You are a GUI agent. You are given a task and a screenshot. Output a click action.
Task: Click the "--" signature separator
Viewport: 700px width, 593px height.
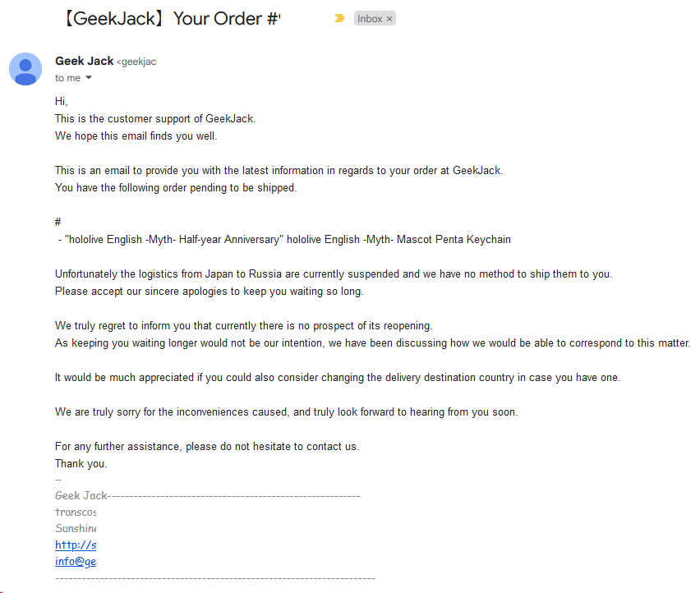(x=58, y=480)
